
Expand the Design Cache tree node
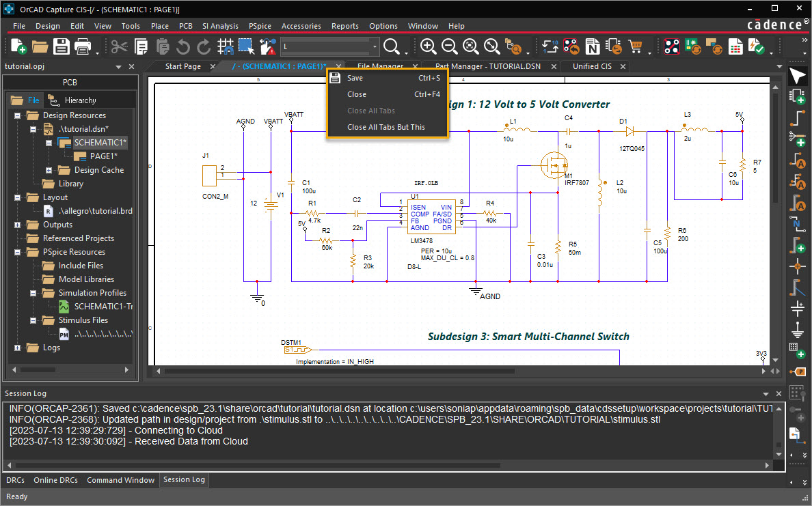pos(49,170)
